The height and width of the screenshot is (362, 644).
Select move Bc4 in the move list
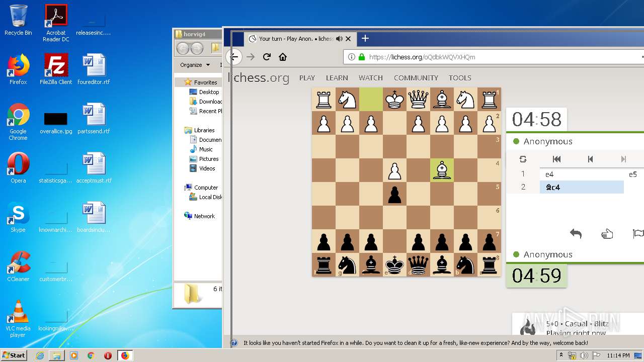click(582, 187)
